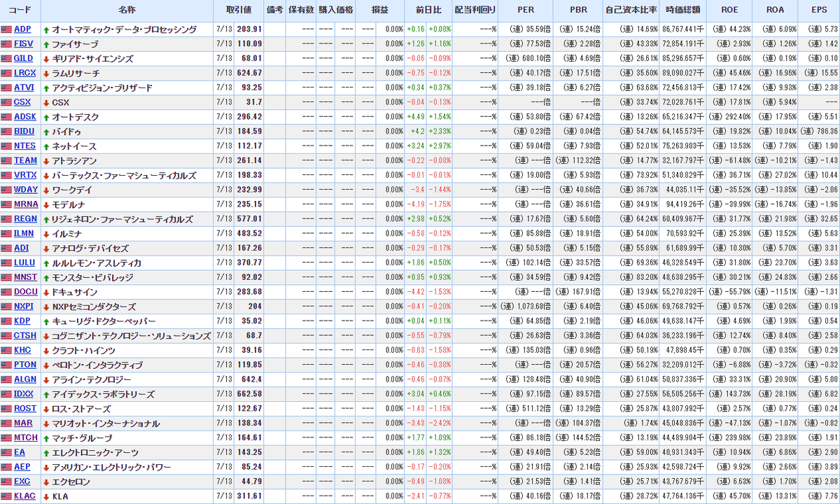
Task: Click the price value 624.67
Action: coord(249,73)
